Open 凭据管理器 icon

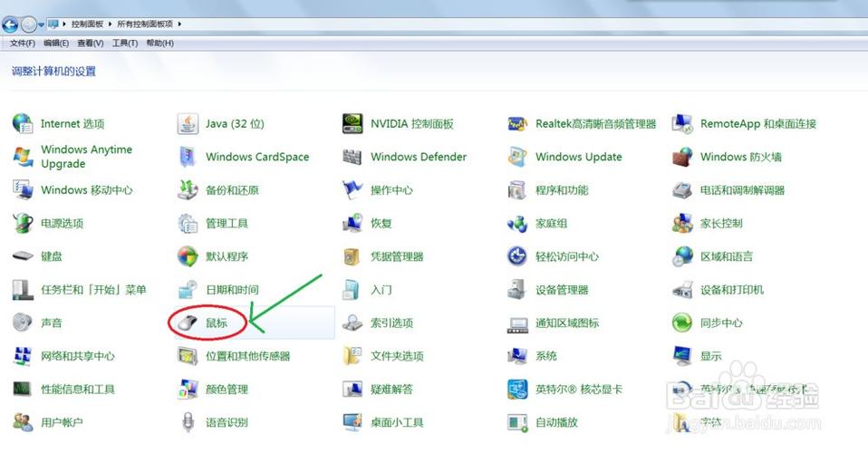(x=352, y=256)
